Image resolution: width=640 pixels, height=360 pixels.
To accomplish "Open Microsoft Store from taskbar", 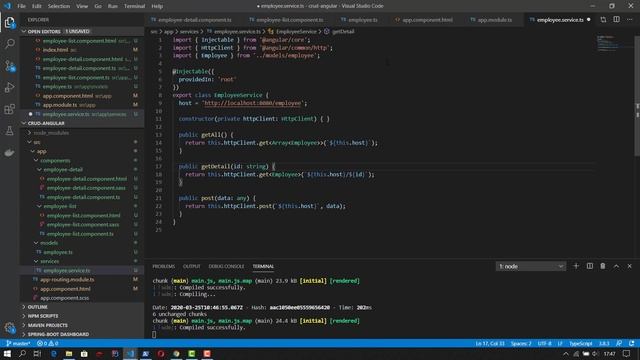I will 84,353.
